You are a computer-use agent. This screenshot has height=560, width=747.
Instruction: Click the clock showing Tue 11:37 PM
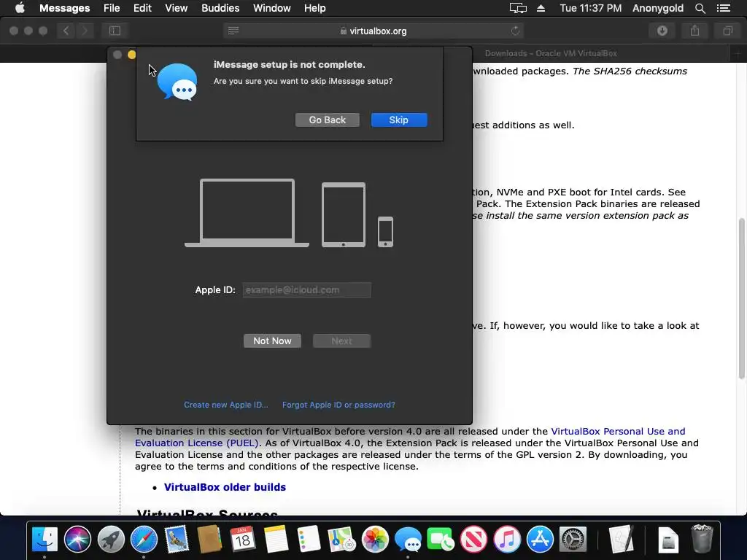tap(590, 8)
